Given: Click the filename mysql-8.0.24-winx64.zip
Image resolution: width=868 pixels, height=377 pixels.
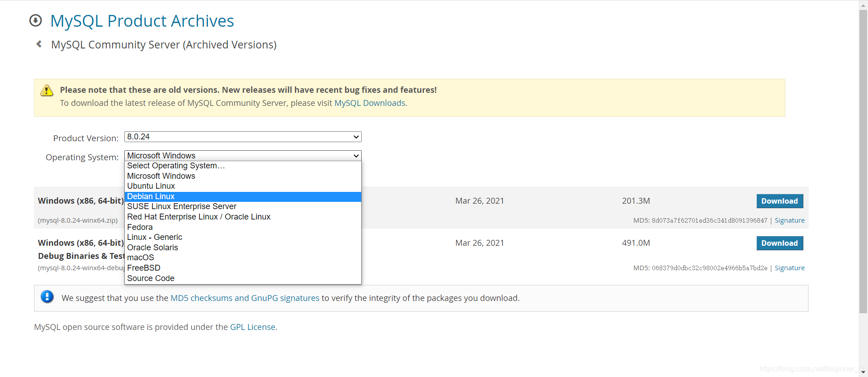Looking at the screenshot, I should [x=78, y=220].
